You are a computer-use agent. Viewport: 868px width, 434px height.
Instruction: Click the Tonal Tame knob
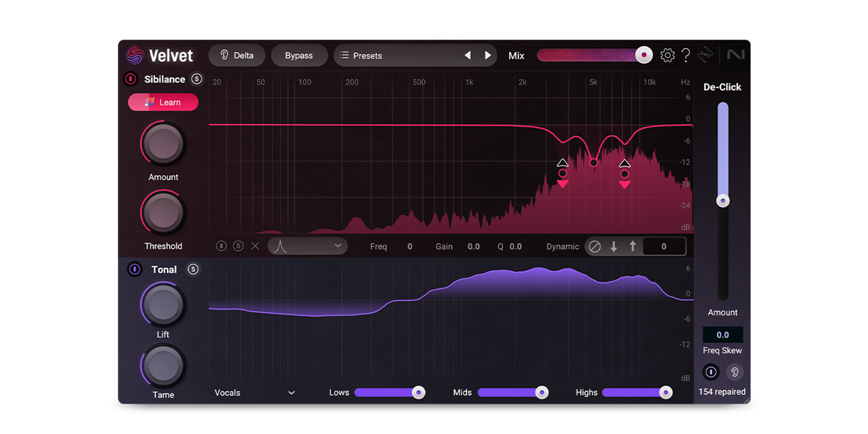(163, 366)
